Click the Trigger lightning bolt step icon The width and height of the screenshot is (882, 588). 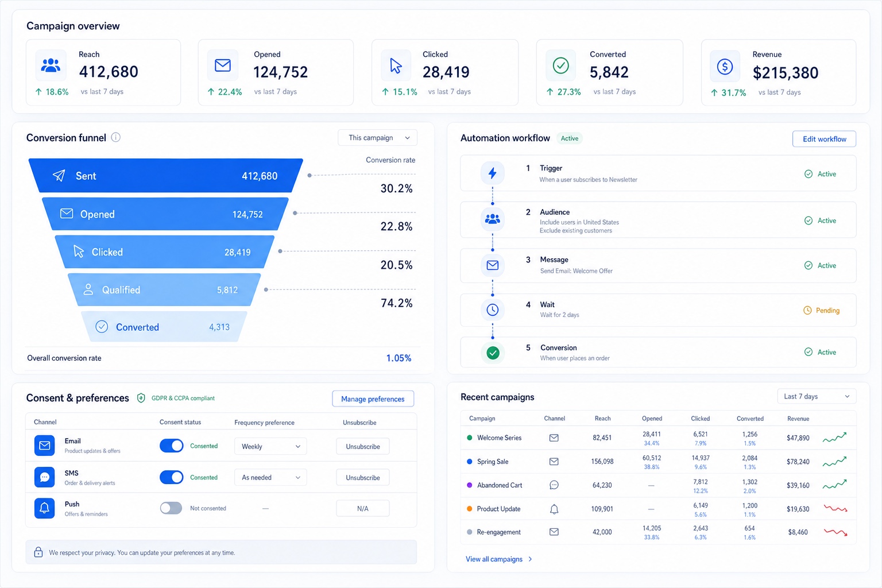point(492,173)
